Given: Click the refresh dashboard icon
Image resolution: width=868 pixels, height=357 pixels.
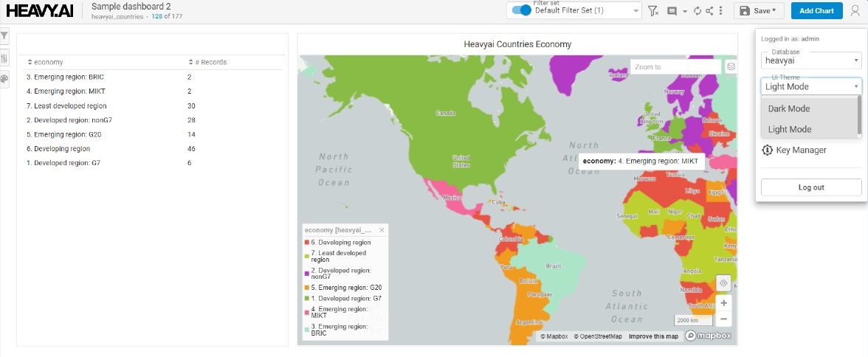Looking at the screenshot, I should click(x=697, y=10).
